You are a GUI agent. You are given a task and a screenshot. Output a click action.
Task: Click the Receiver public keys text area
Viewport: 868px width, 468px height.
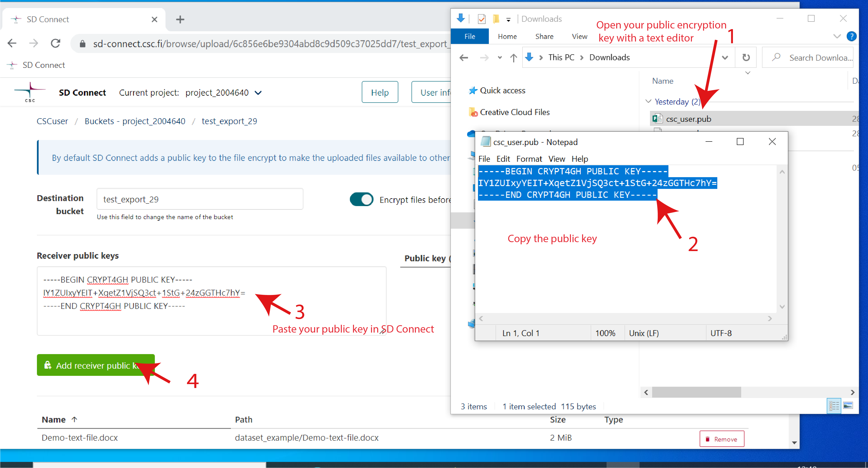[211, 301]
